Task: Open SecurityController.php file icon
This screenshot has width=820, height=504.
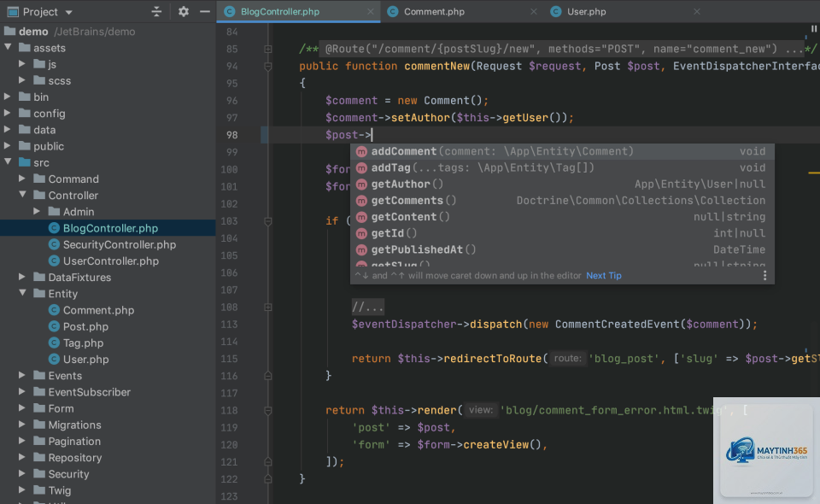Action: click(53, 244)
